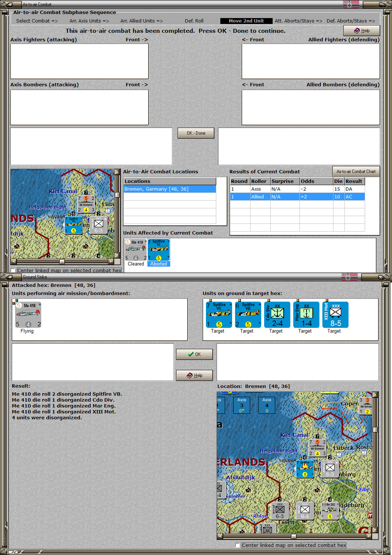Click the Air-to-air mini-map scroll left arrow
Image resolution: width=392 pixels, height=555 pixels.
tap(14, 261)
